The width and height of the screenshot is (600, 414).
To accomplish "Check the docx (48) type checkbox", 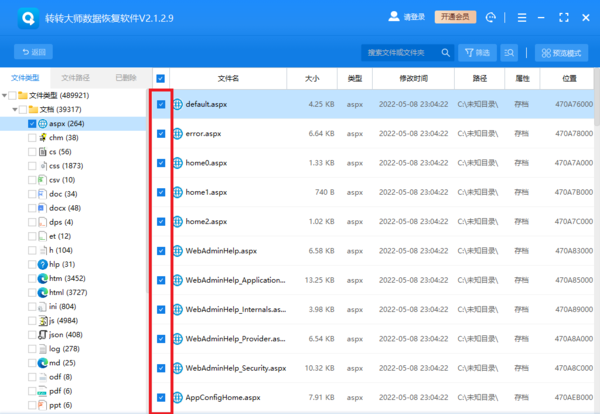I will [x=32, y=208].
